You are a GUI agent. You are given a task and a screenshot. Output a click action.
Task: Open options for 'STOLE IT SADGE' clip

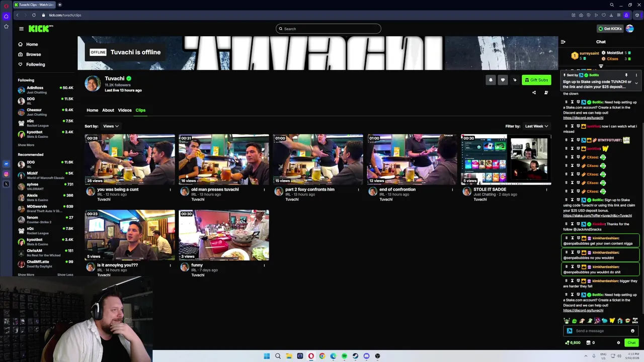546,190
